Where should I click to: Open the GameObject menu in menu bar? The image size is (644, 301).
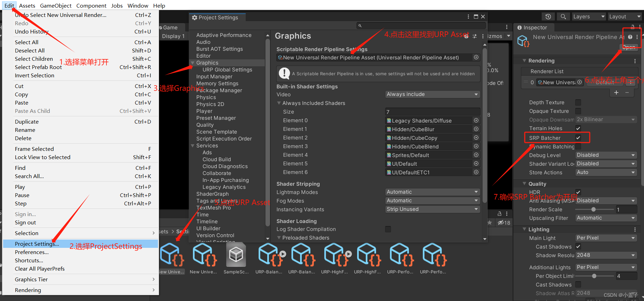click(56, 6)
